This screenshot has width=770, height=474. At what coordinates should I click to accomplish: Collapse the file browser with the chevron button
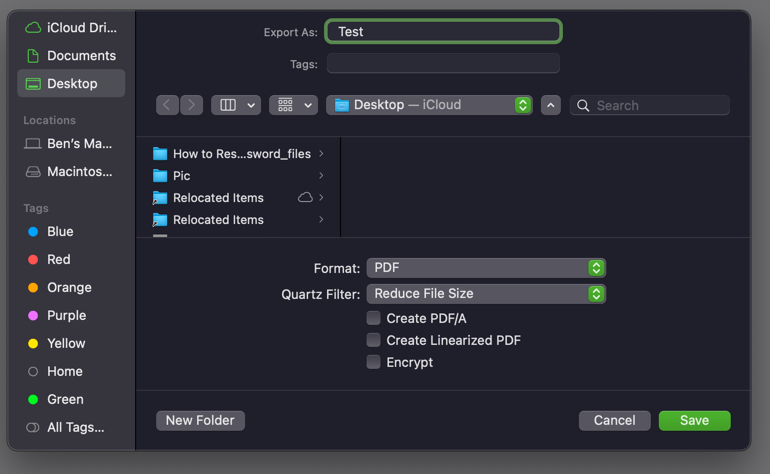coord(551,105)
